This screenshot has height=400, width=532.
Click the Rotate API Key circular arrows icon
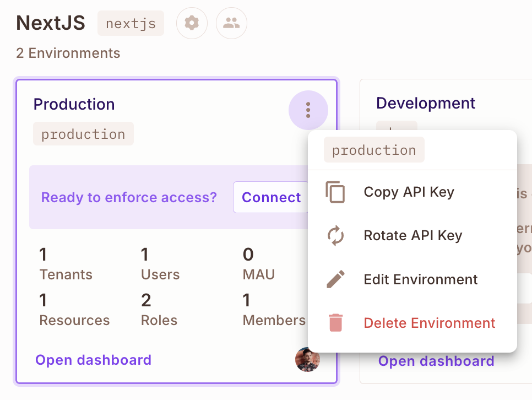coord(335,235)
